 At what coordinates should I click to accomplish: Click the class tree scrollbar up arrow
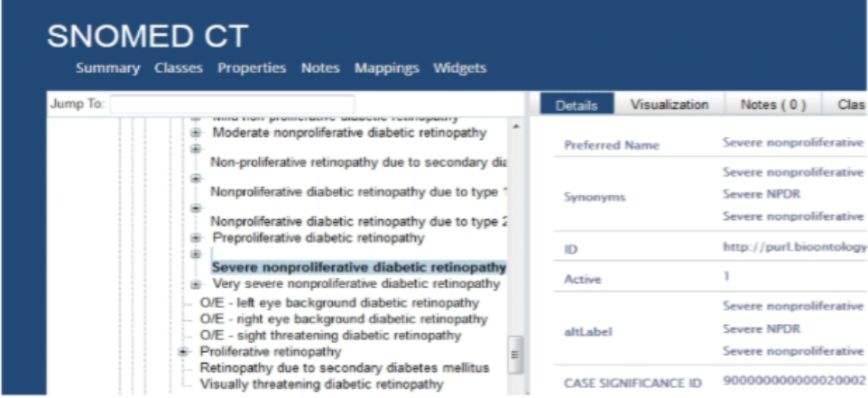(515, 127)
